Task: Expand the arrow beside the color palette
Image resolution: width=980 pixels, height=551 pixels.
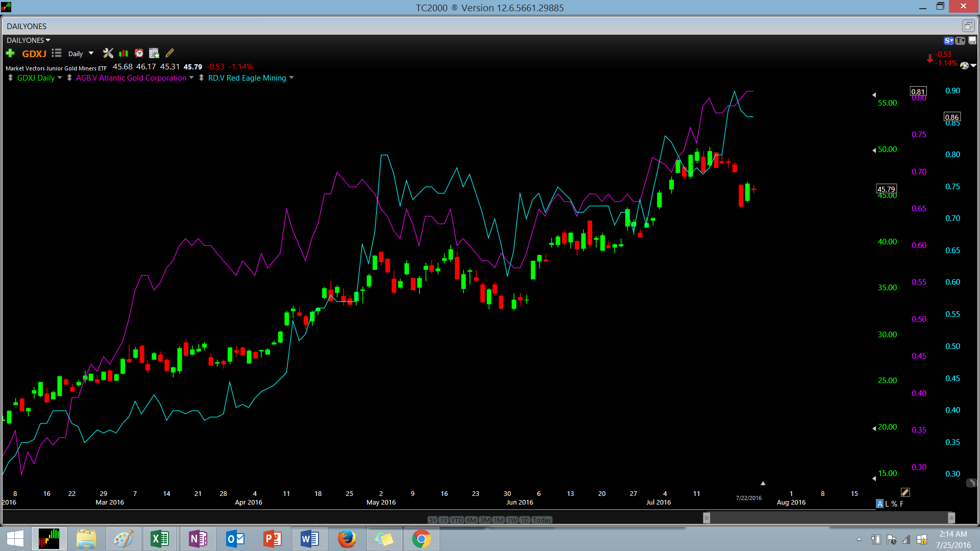Action: [x=973, y=65]
